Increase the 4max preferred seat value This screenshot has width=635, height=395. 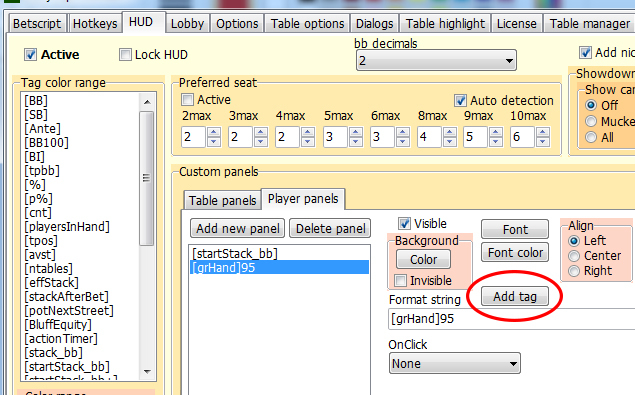click(x=308, y=132)
